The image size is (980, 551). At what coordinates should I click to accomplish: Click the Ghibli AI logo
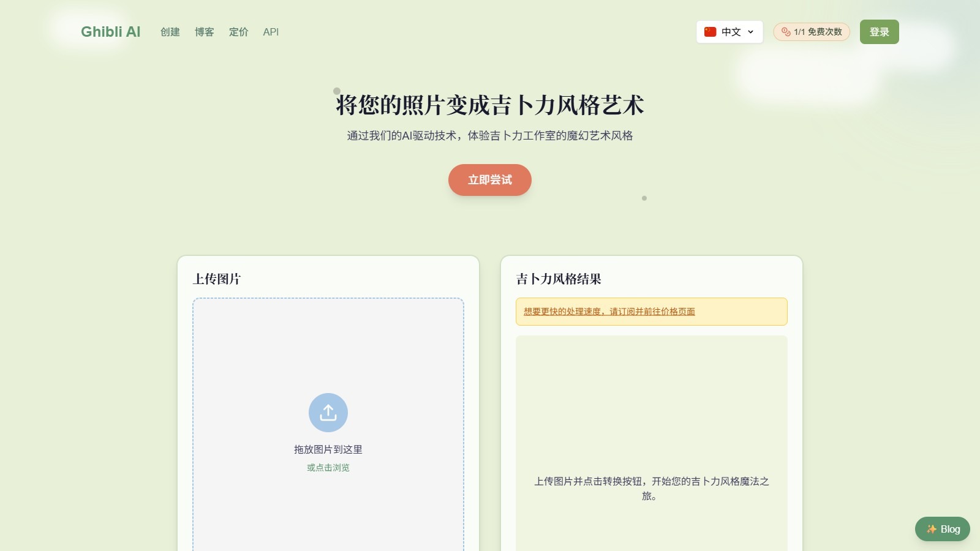coord(111,32)
